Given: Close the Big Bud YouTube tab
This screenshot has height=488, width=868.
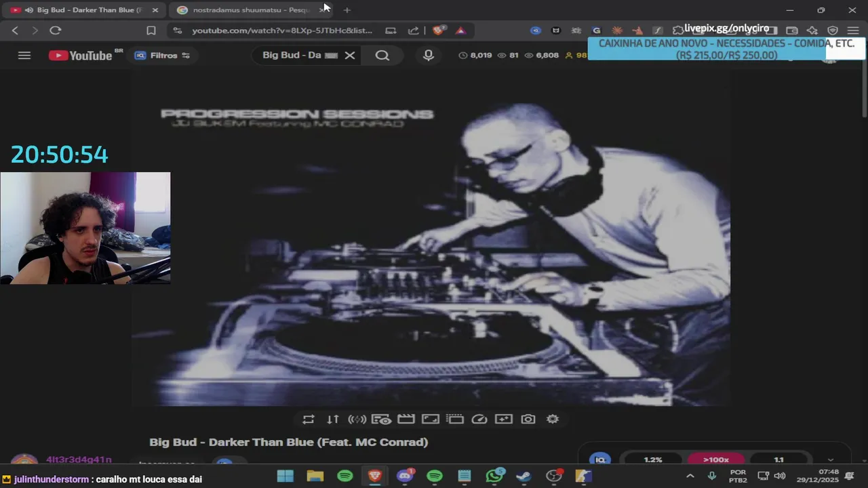Looking at the screenshot, I should click(155, 10).
